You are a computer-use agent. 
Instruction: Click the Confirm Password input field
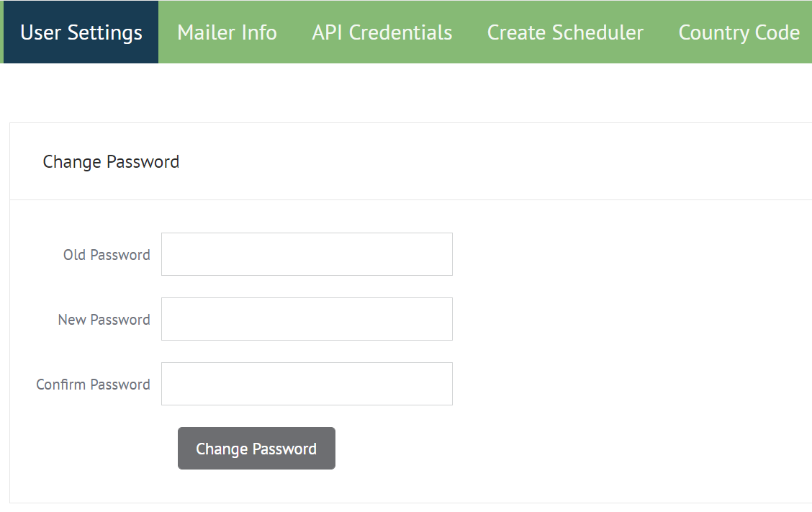[x=307, y=384]
